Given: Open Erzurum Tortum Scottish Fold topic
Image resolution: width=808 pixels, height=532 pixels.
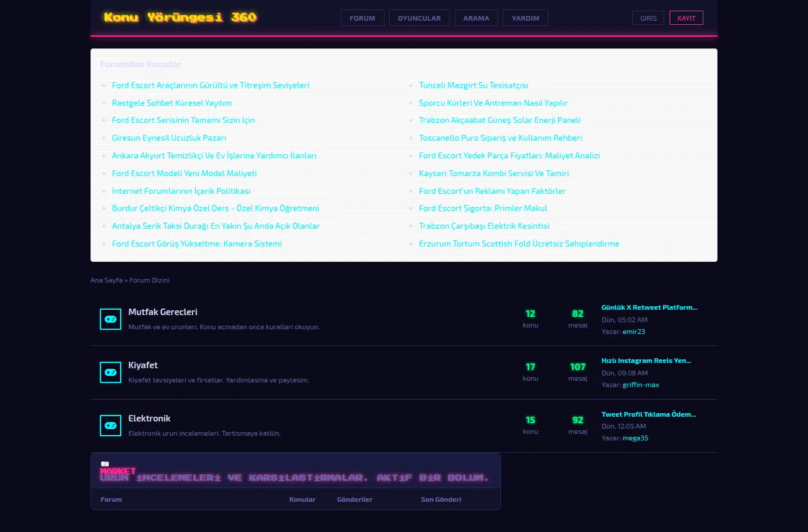Looking at the screenshot, I should pyautogui.click(x=519, y=244).
